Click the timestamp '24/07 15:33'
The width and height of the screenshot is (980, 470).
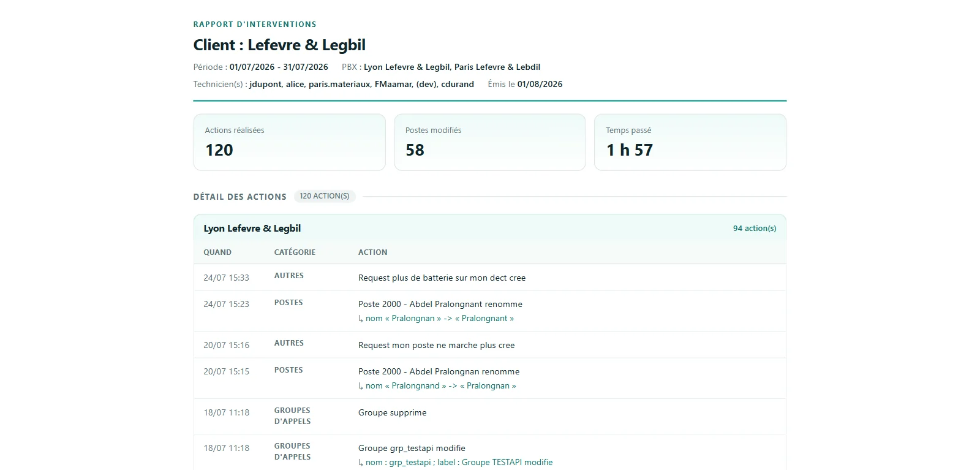[x=227, y=278]
